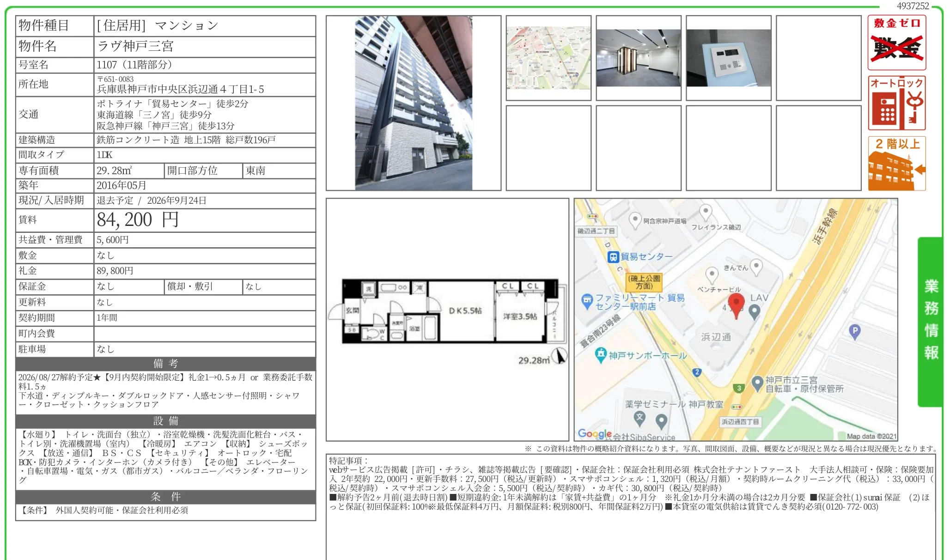This screenshot has height=560, width=950.
Task: Click the compass arrow on the floor plan
Action: click(560, 356)
